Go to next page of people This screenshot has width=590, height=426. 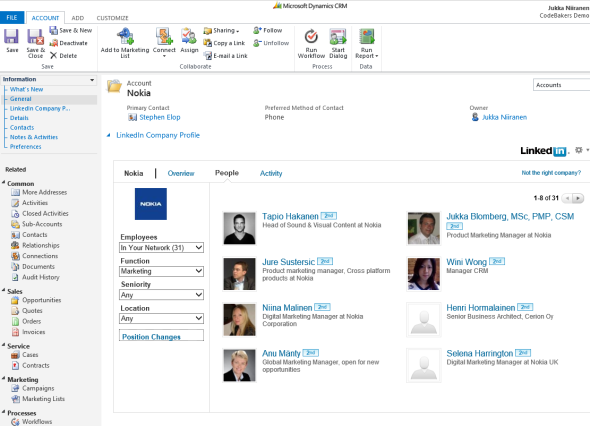click(x=578, y=198)
